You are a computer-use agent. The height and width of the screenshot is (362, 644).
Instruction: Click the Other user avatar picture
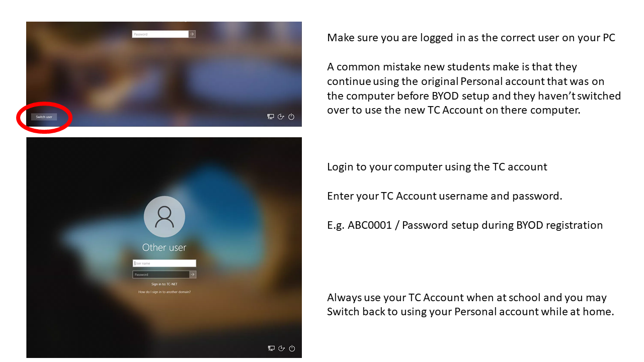165,217
